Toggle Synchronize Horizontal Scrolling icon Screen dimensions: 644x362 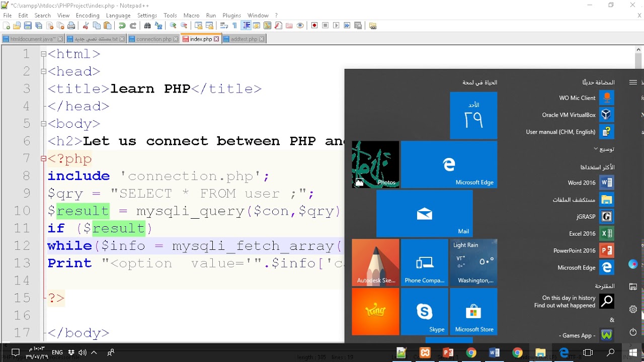tap(209, 26)
